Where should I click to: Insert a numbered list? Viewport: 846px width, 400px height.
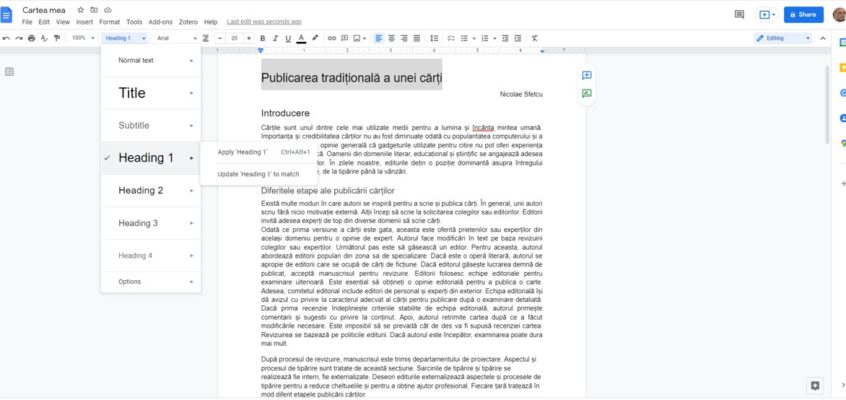[x=485, y=38]
